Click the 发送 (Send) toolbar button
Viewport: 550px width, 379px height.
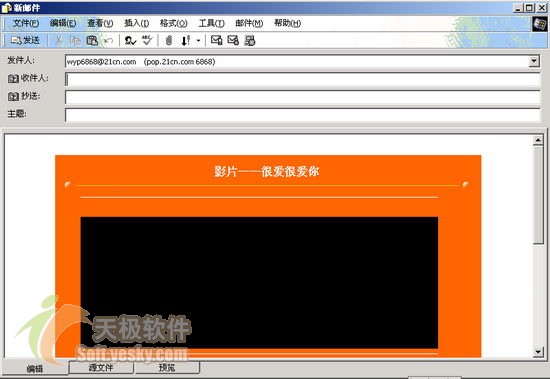pos(25,41)
